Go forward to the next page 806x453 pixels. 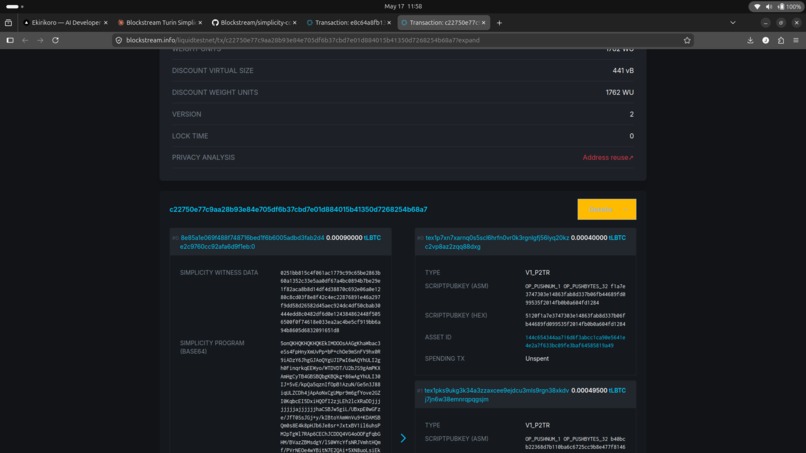(x=40, y=40)
